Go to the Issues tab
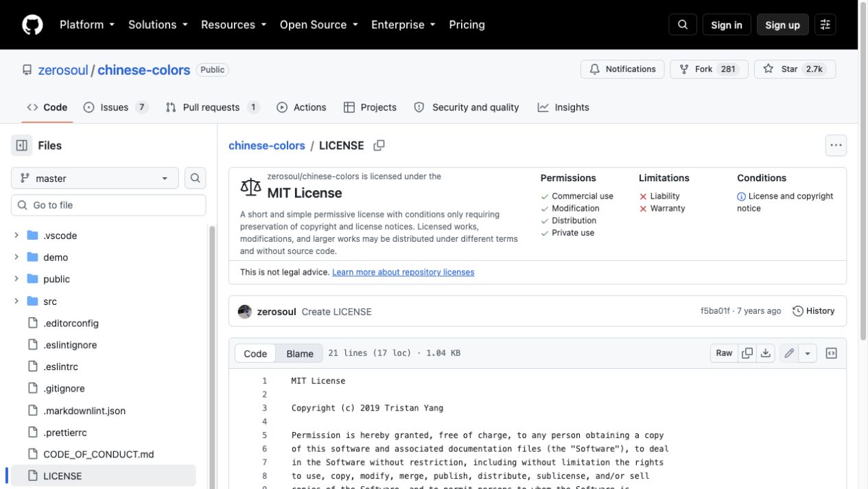Image resolution: width=868 pixels, height=489 pixels. (116, 107)
